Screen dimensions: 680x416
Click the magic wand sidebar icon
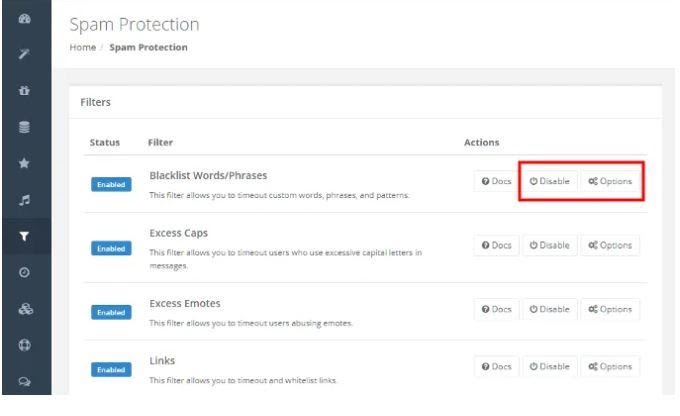(24, 54)
